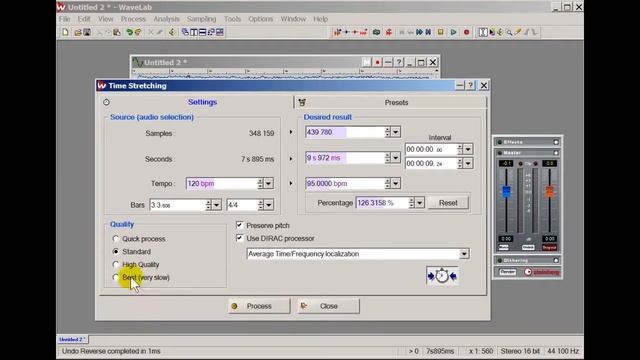Click the red record dot in Untitled 2 window

click(x=378, y=62)
